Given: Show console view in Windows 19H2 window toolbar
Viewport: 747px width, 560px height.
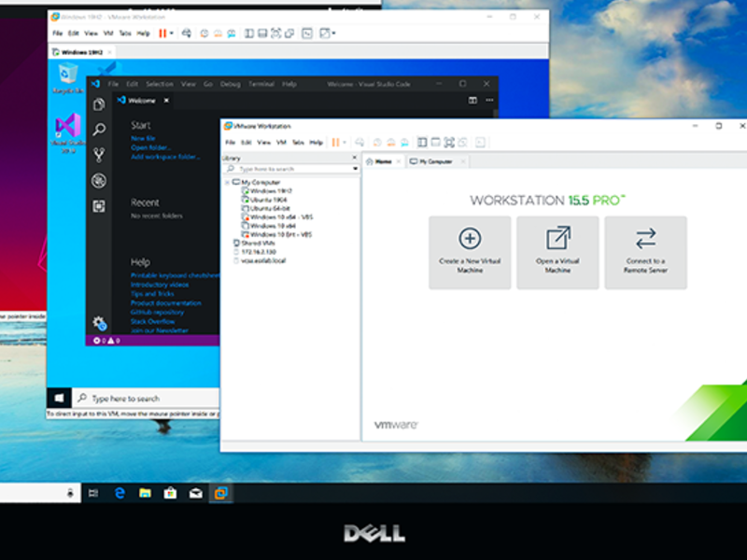Looking at the screenshot, I should (307, 34).
